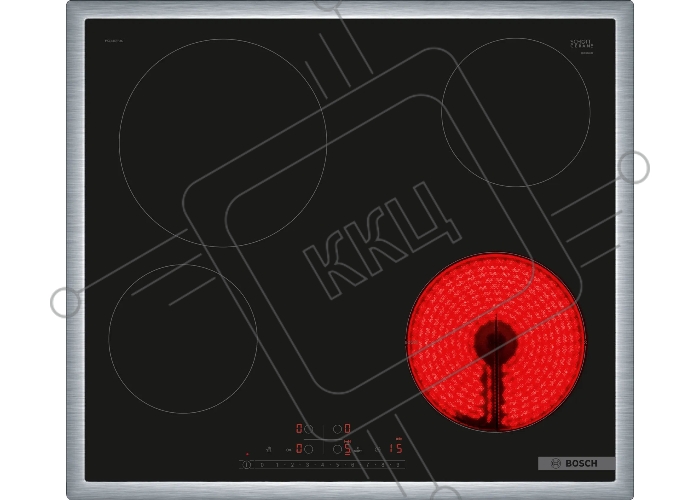Tap heat level 7 on the slider strip
700x500 pixels.
click(x=368, y=465)
